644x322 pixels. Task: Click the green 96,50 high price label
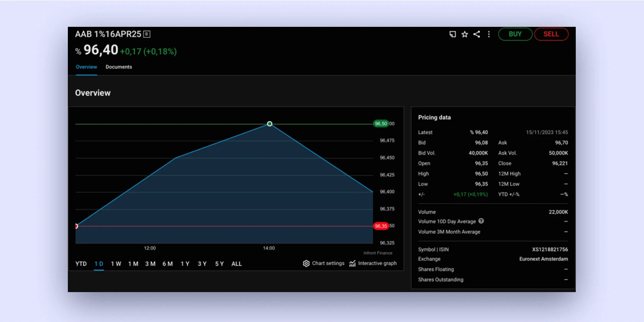[x=381, y=123]
